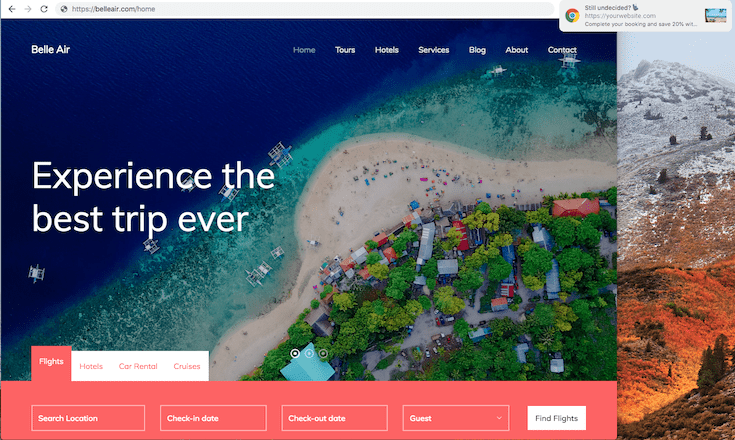Click the globe site-info icon in address bar
This screenshot has height=440, width=735.
click(64, 9)
